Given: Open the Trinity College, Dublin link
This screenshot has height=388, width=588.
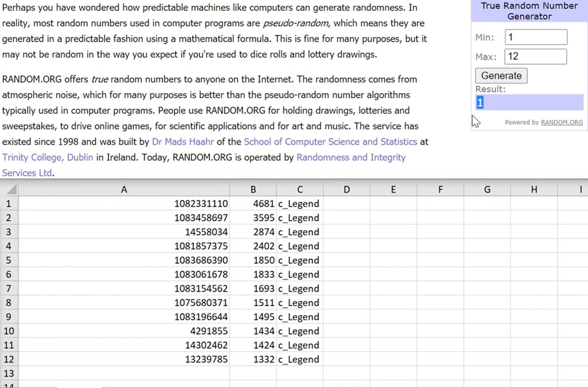Looking at the screenshot, I should click(x=48, y=157).
